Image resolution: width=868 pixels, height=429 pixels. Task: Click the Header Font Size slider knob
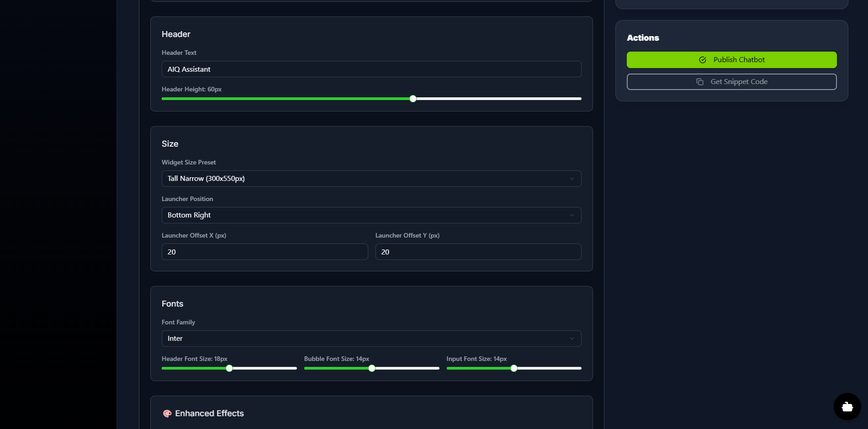coord(229,368)
